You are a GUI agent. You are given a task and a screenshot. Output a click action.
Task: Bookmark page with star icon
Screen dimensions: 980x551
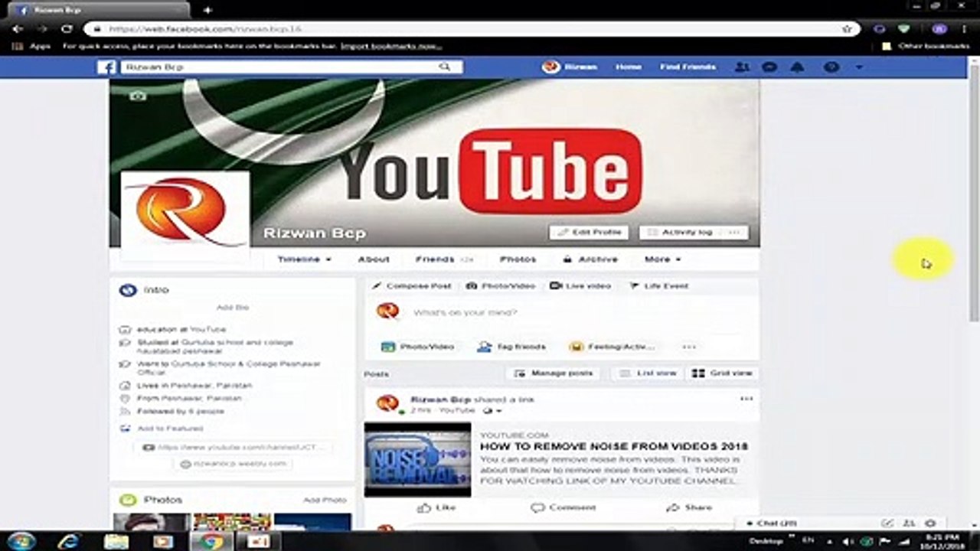click(x=847, y=29)
